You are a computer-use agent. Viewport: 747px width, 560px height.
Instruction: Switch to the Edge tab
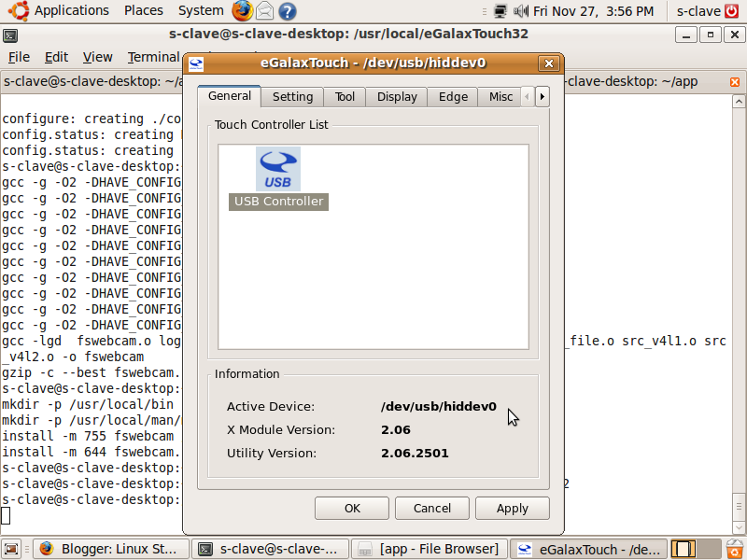(x=453, y=97)
